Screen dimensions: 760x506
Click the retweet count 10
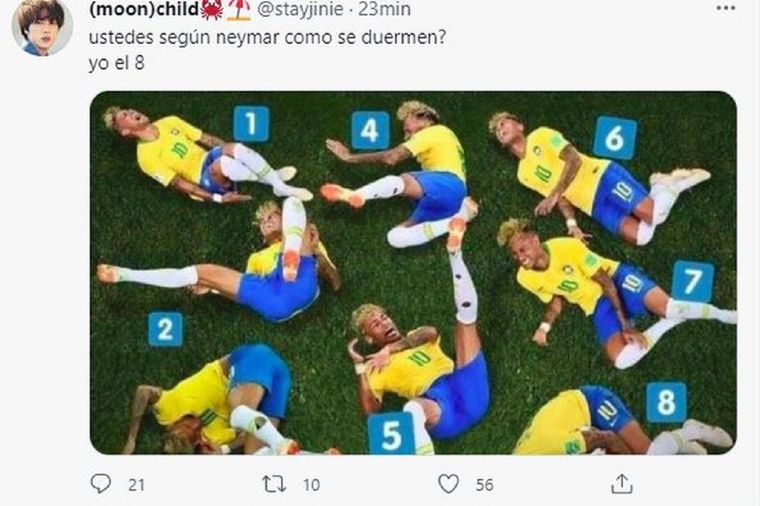tap(311, 485)
